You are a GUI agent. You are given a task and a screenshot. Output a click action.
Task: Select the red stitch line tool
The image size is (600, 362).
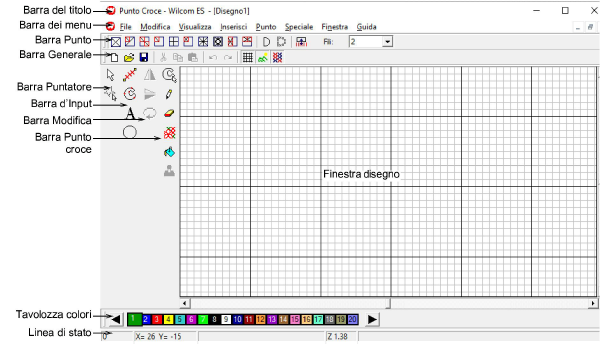pyautogui.click(x=130, y=75)
